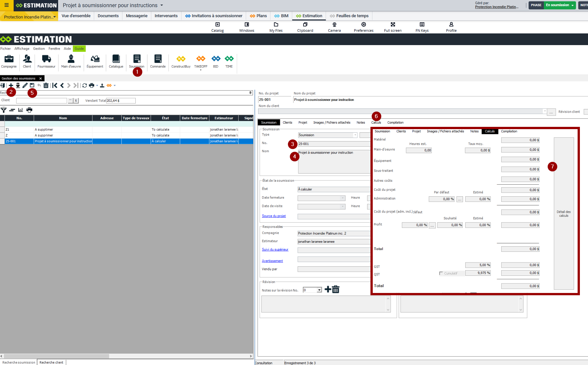Open the Gestion menu
The image size is (588, 365).
click(39, 49)
